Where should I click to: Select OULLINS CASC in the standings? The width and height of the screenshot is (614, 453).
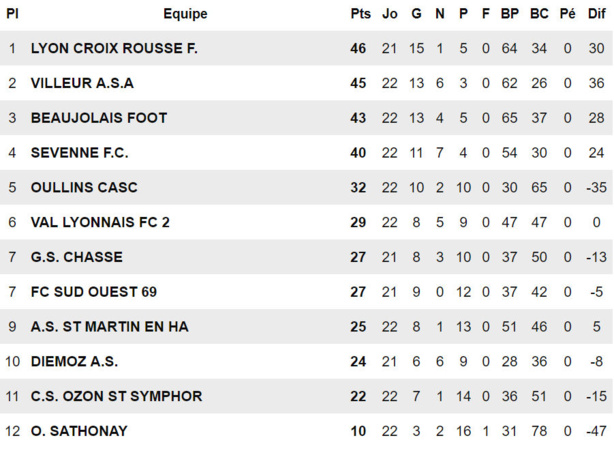[x=84, y=188]
